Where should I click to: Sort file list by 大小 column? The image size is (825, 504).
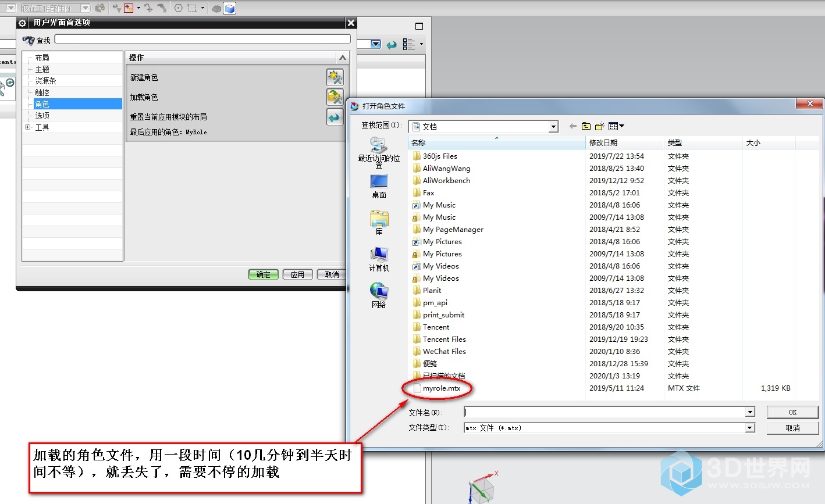click(769, 142)
